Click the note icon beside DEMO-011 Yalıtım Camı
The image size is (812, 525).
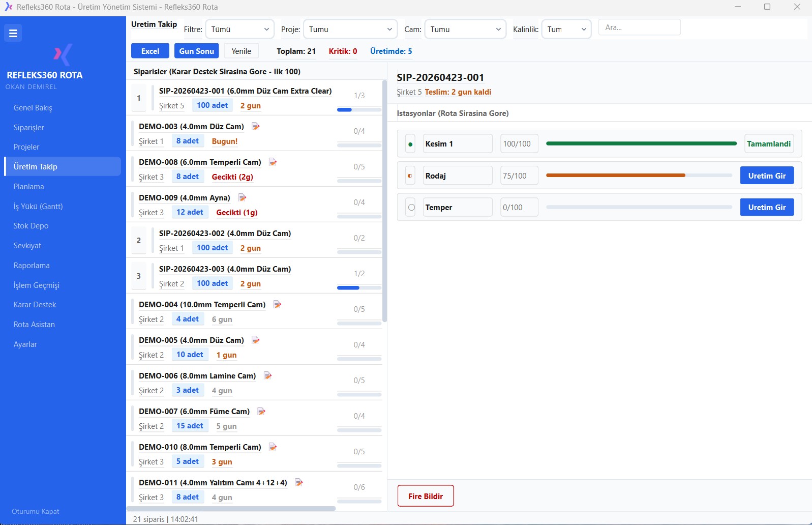click(x=299, y=483)
